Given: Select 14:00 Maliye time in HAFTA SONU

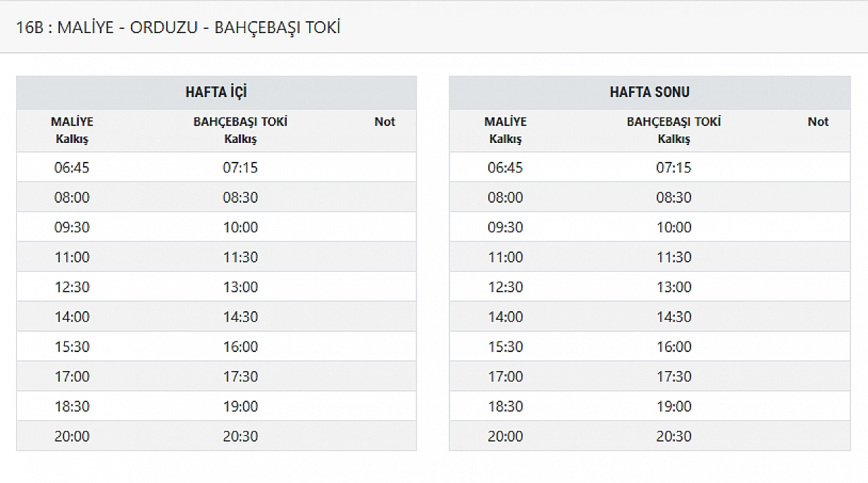Looking at the screenshot, I should 505,317.
